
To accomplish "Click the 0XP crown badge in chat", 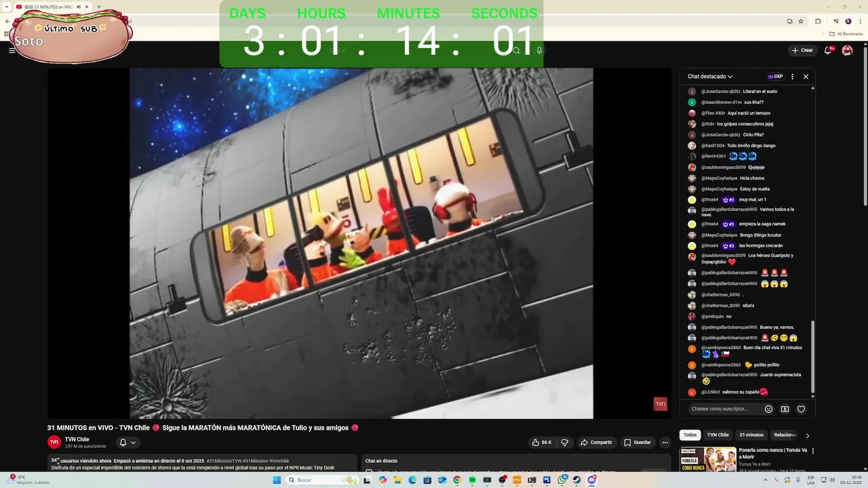I will tap(775, 77).
